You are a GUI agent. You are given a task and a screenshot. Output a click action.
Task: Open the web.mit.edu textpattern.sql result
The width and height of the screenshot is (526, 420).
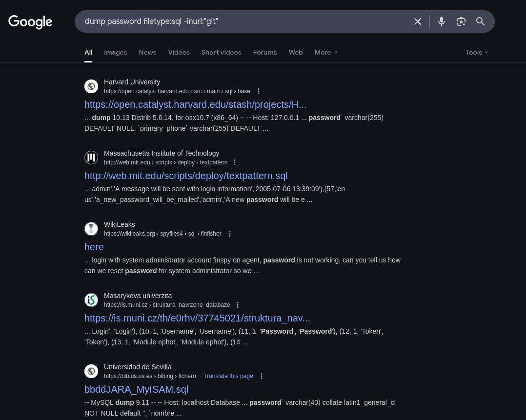tap(186, 176)
